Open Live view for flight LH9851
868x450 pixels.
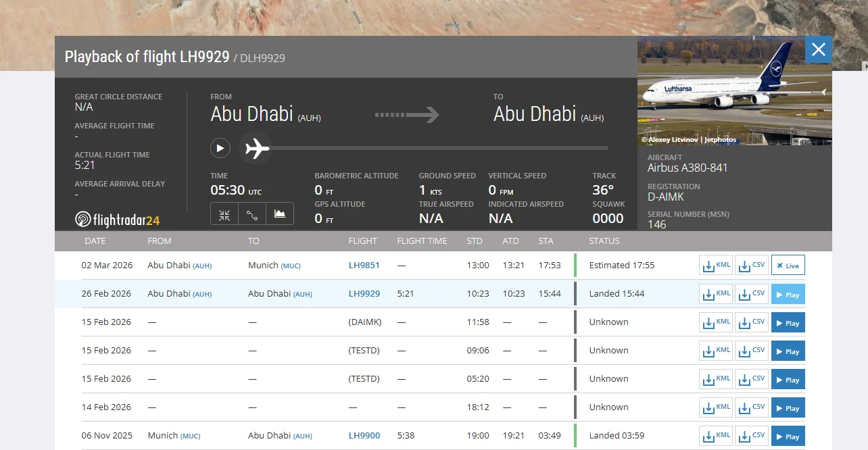pos(788,266)
